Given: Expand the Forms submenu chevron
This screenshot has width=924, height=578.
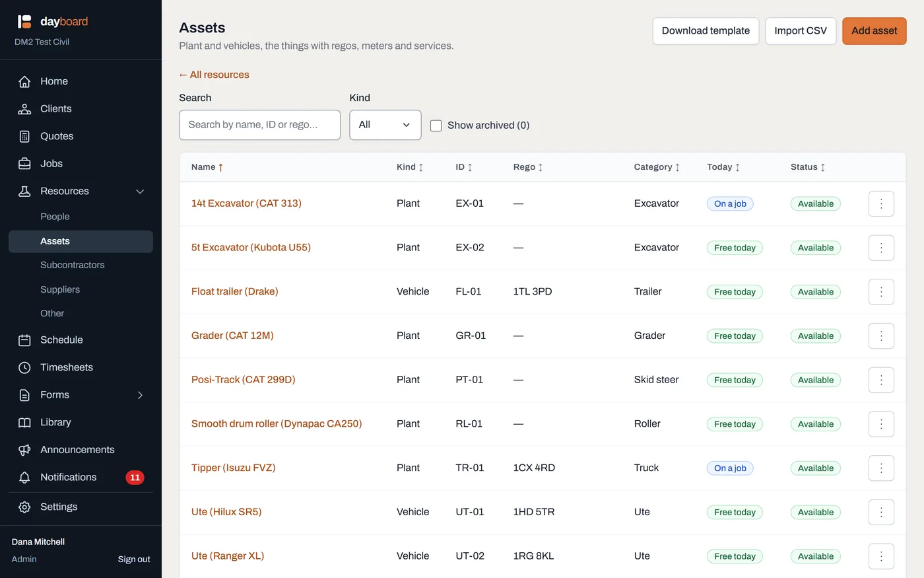Looking at the screenshot, I should [x=140, y=395].
